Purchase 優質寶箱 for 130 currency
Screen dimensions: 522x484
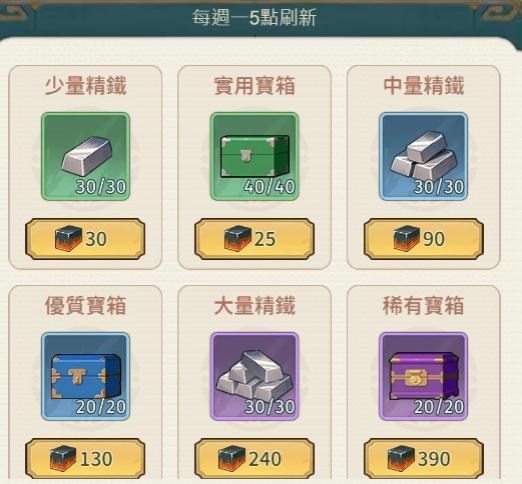[x=85, y=459]
